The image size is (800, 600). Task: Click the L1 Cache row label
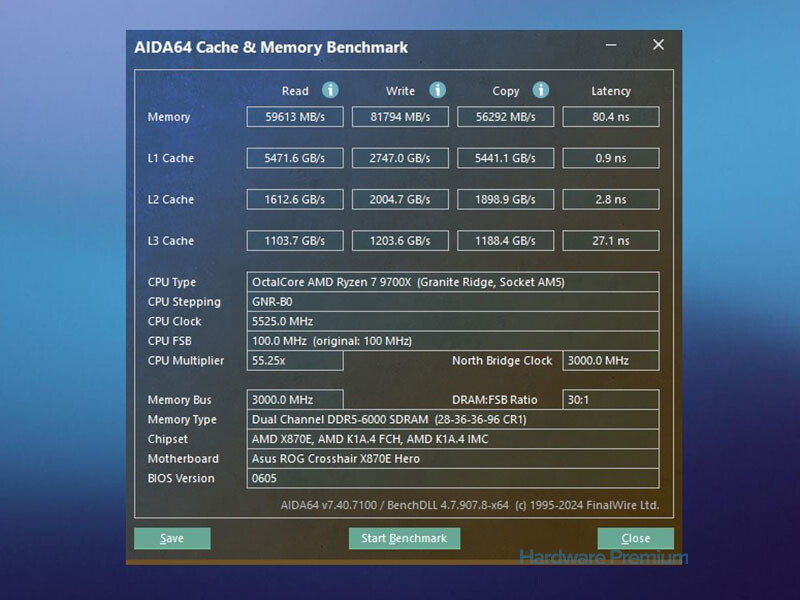point(171,158)
